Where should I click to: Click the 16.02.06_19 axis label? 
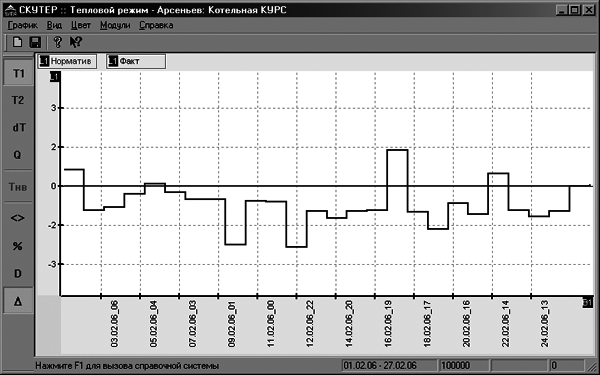coord(388,324)
